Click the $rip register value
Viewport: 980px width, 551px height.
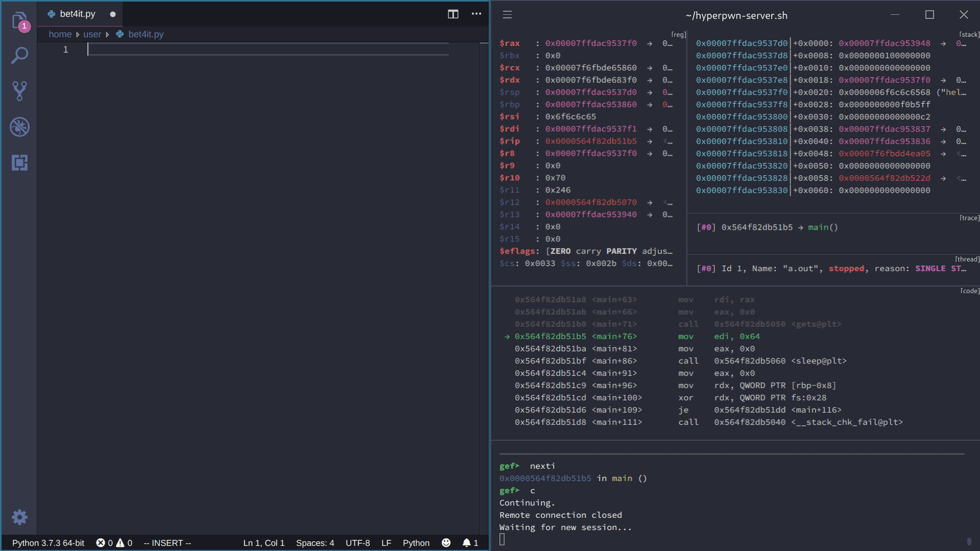coord(591,141)
